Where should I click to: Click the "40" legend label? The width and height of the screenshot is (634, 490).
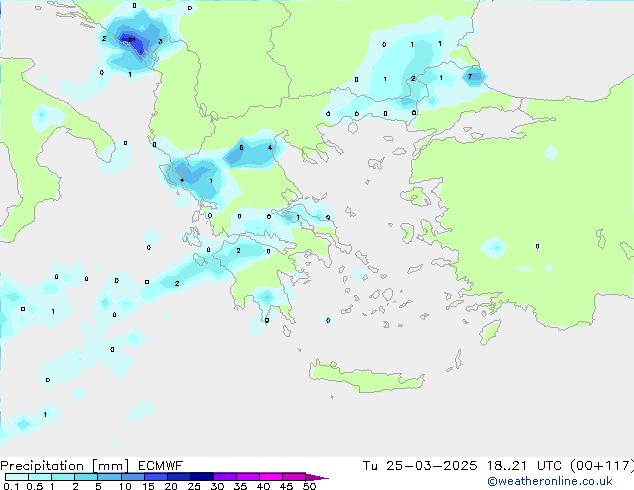(263, 486)
